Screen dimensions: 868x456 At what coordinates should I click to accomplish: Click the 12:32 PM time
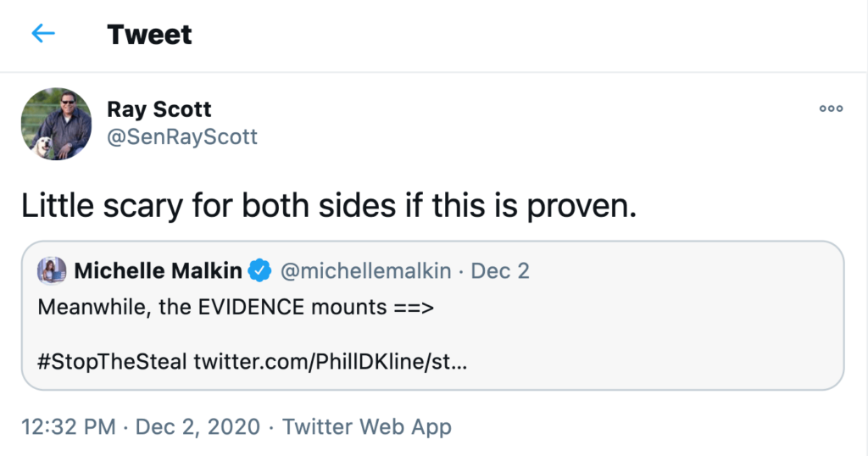(x=69, y=426)
